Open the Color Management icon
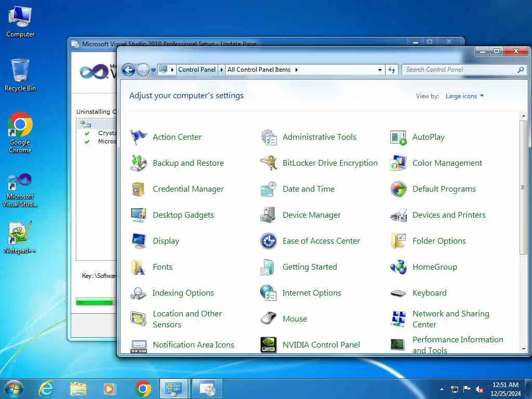 click(x=398, y=163)
